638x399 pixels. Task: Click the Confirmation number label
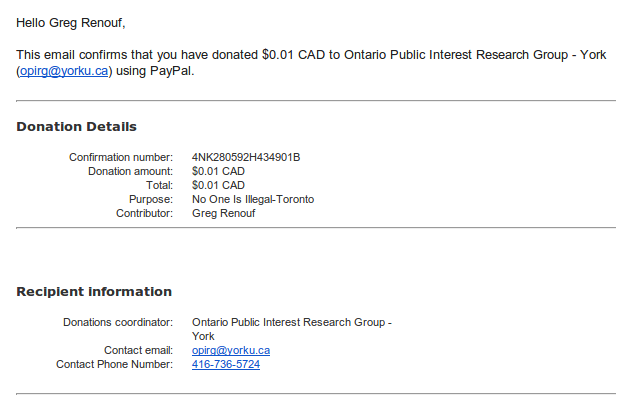pos(121,157)
